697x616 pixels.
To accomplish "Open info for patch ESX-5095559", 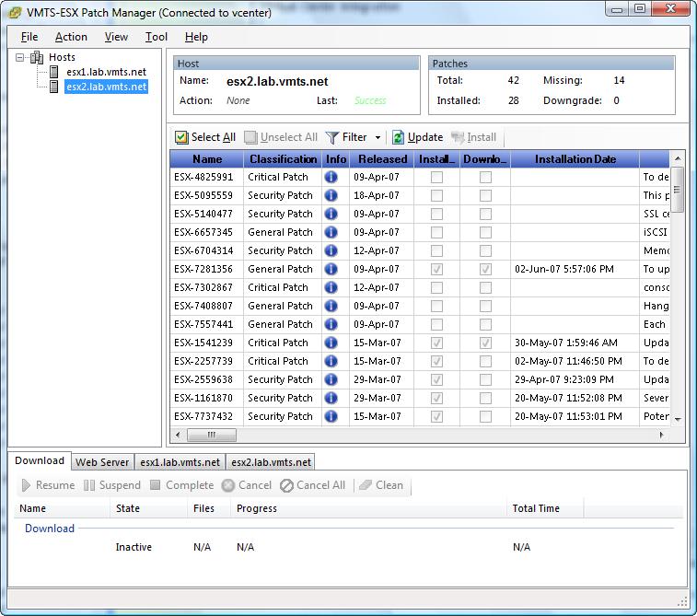I will point(331,195).
